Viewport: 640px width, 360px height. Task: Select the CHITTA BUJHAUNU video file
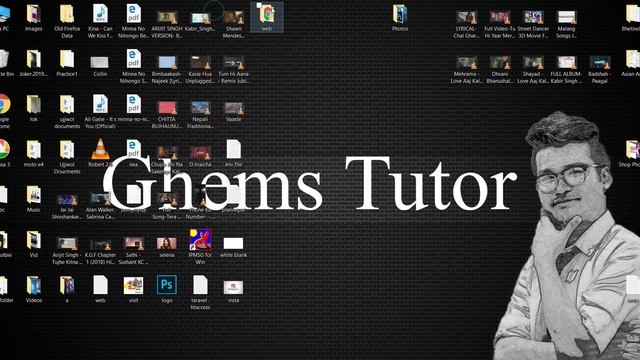click(167, 108)
